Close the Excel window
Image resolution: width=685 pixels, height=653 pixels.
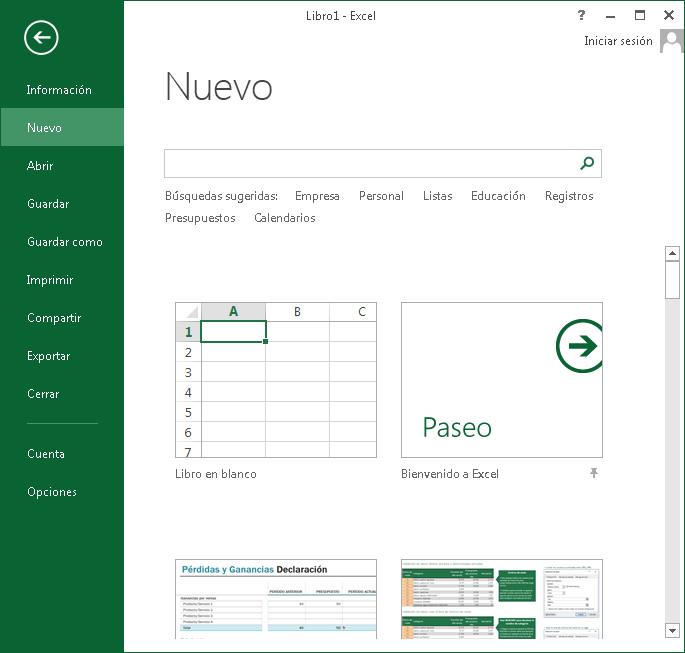click(668, 15)
